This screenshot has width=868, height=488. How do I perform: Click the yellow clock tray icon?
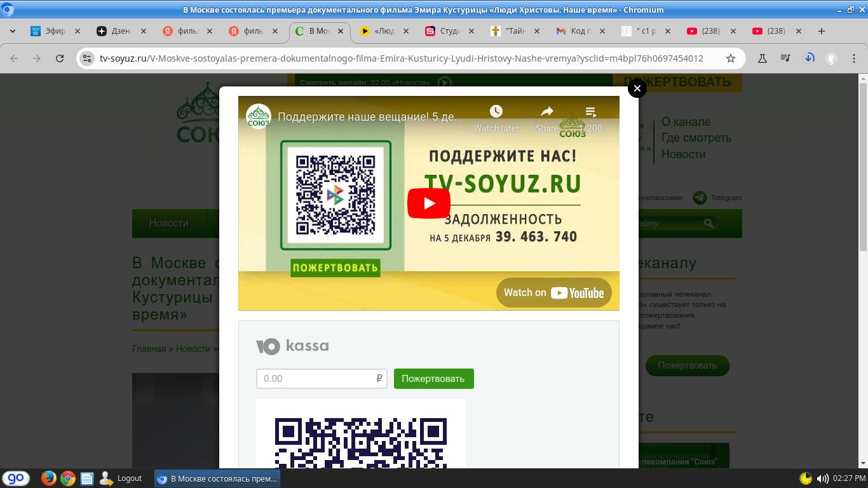click(x=806, y=478)
